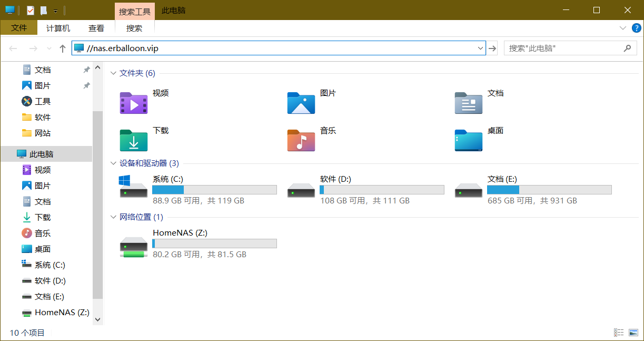Select 软件 (D:) in the navigation pane
The width and height of the screenshot is (644, 341).
coord(50,280)
